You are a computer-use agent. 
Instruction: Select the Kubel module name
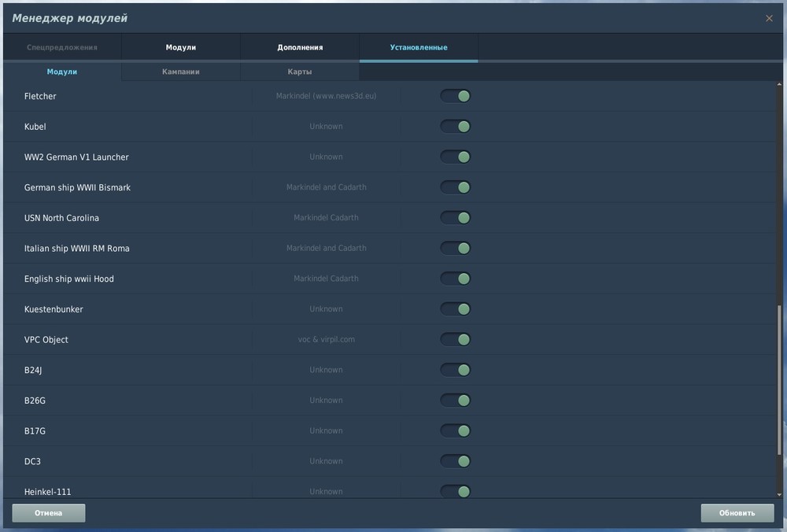[35, 127]
